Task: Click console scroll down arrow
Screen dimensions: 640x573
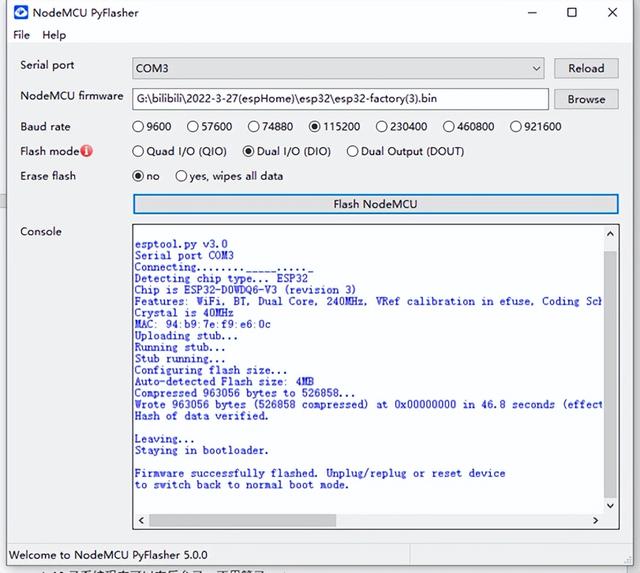Action: (610, 506)
